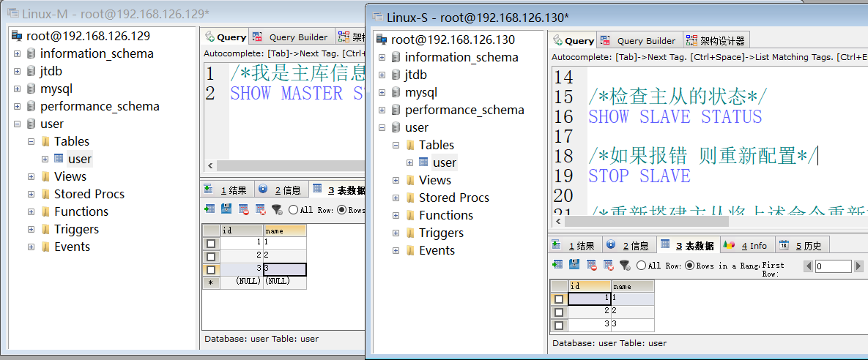The width and height of the screenshot is (868, 360).
Task: Click performance_schema database icon in Linux-M tree
Action: (x=31, y=106)
